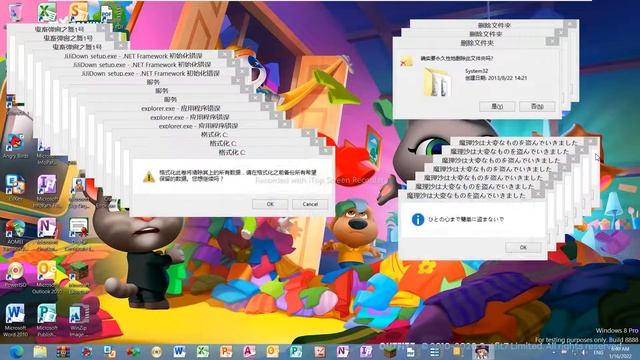Launch Outlook from the taskbar
Screen dimensions: 640x360
pos(273,351)
